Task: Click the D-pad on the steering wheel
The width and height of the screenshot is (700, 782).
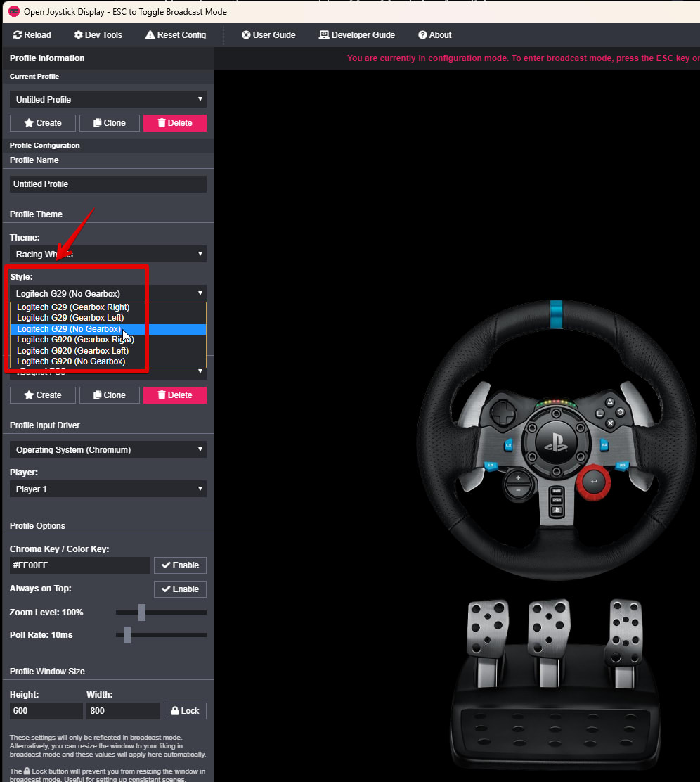Action: [503, 412]
